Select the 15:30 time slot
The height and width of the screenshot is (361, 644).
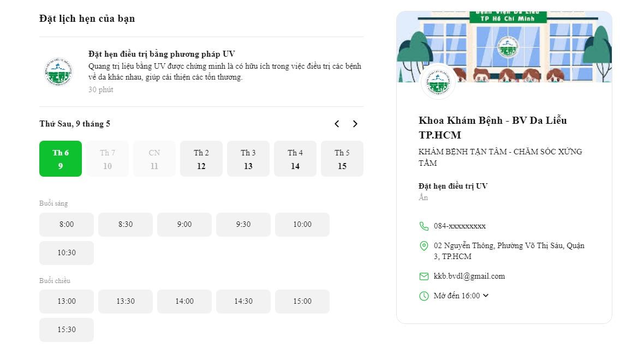coord(67,330)
